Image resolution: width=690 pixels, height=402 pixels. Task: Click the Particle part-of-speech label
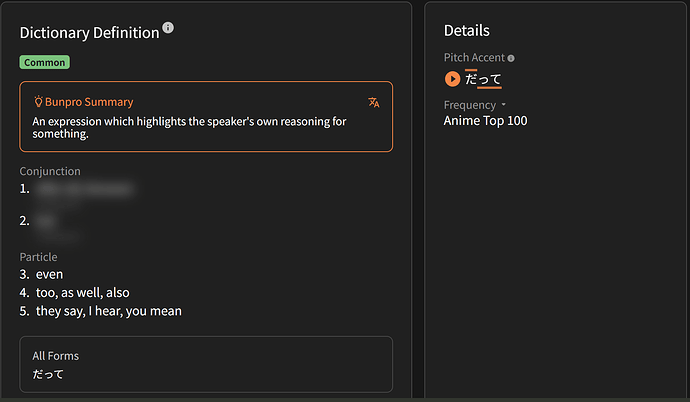coord(39,257)
